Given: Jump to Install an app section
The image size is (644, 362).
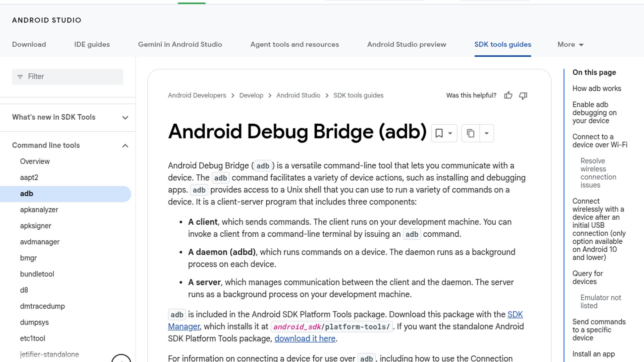Looking at the screenshot, I should click(594, 354).
